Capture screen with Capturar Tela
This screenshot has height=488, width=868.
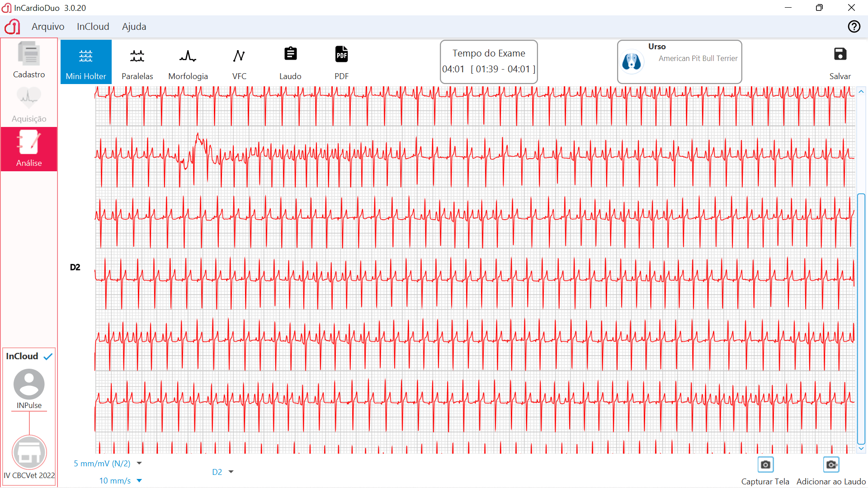point(765,465)
